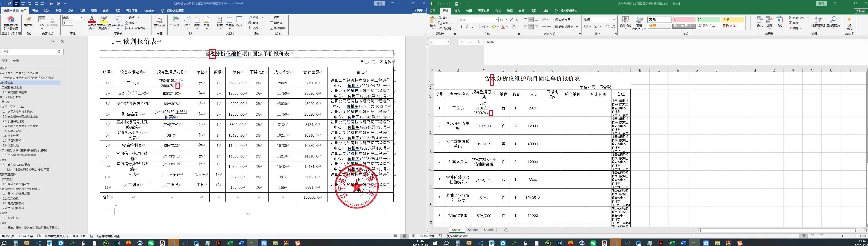This screenshot has width=868, height=246.
Task: Open the 插入 tab in Word
Action: 47,11
